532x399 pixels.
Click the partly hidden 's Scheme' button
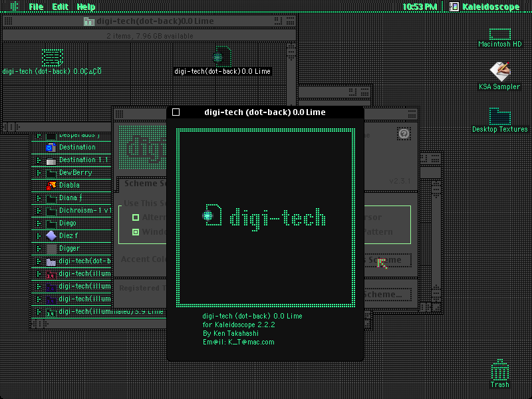(388, 260)
